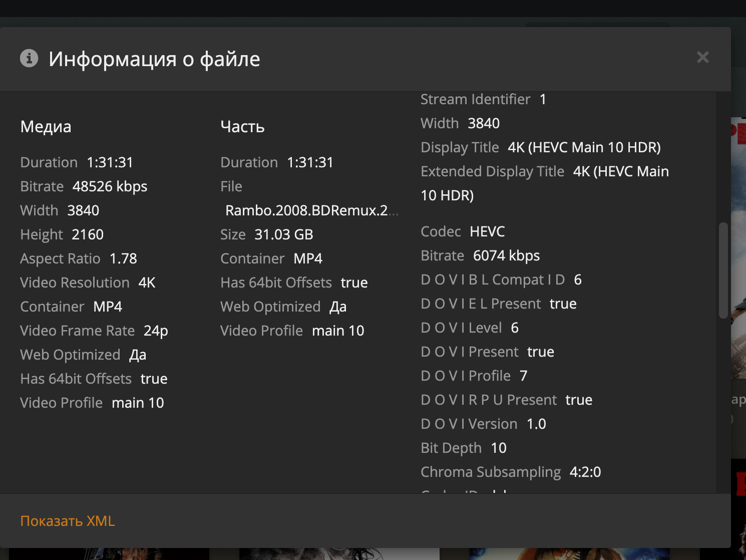Click the Codec value HEVC

(x=488, y=231)
